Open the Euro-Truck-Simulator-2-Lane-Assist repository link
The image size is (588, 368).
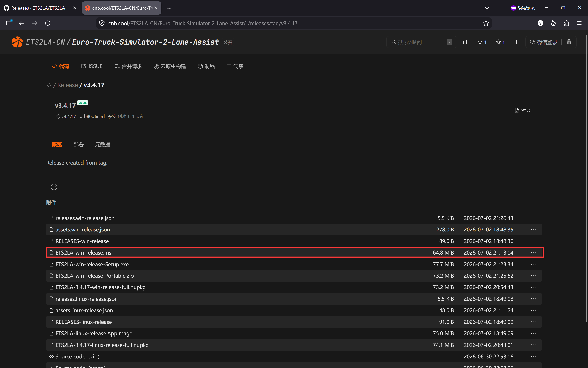[x=146, y=42]
